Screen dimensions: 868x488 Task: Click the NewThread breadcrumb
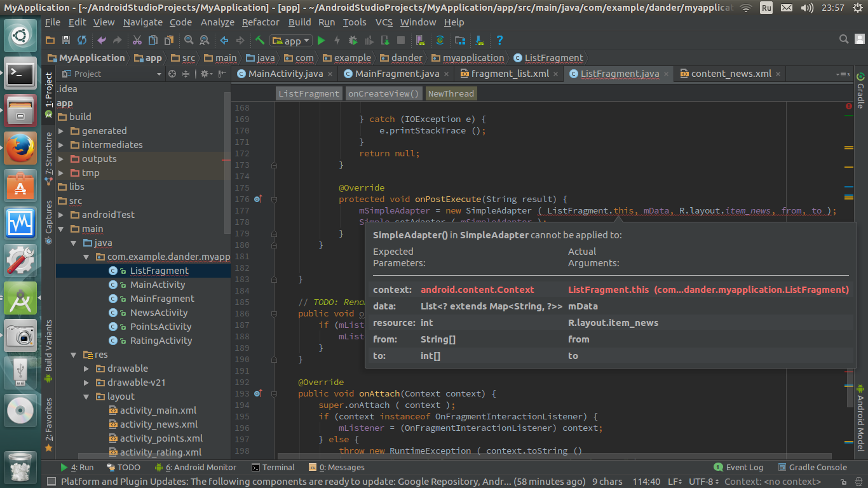451,93
